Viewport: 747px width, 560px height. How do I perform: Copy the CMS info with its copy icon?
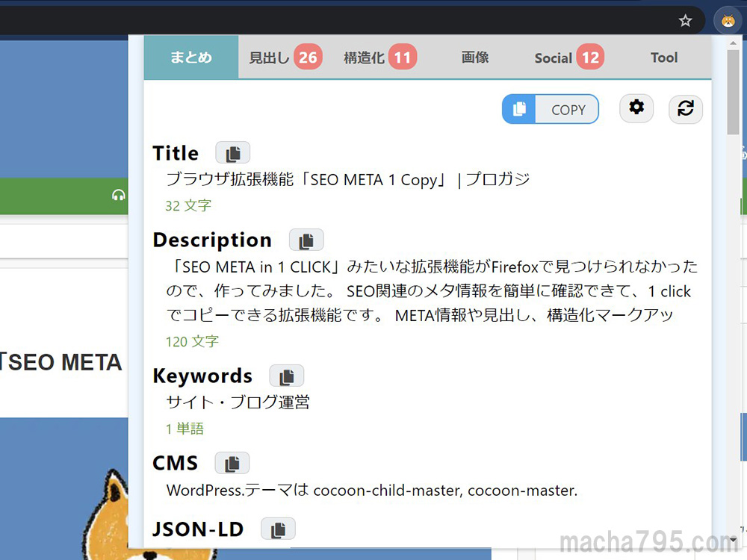[x=232, y=463]
